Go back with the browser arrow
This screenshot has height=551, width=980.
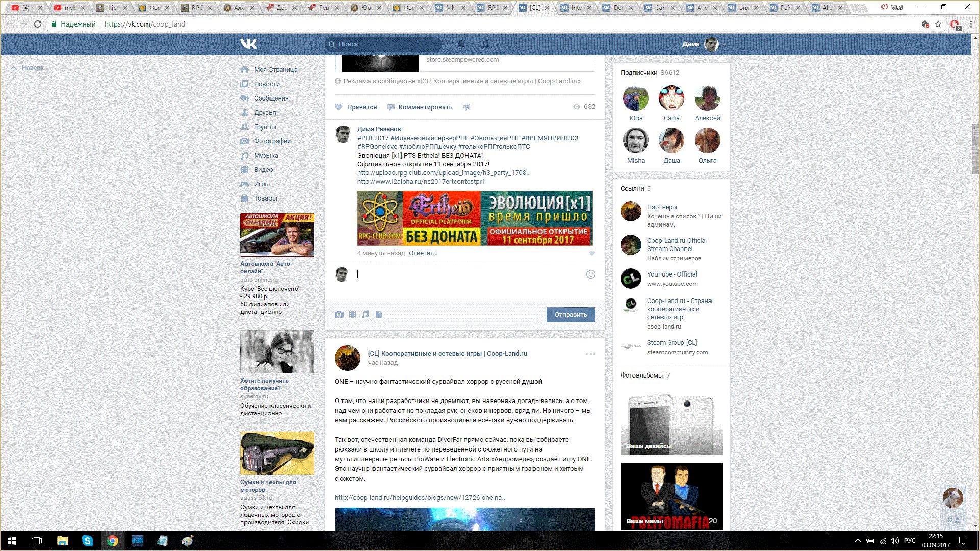(9, 24)
